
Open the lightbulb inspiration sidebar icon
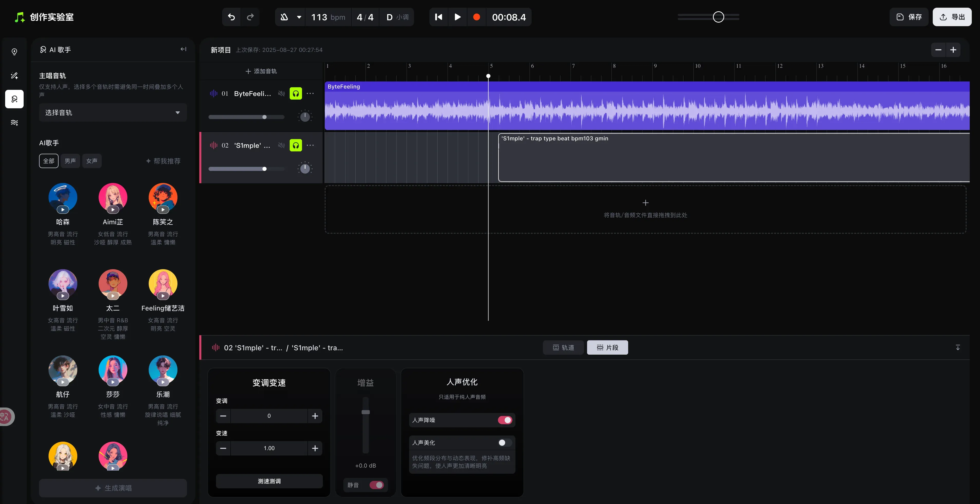14,52
